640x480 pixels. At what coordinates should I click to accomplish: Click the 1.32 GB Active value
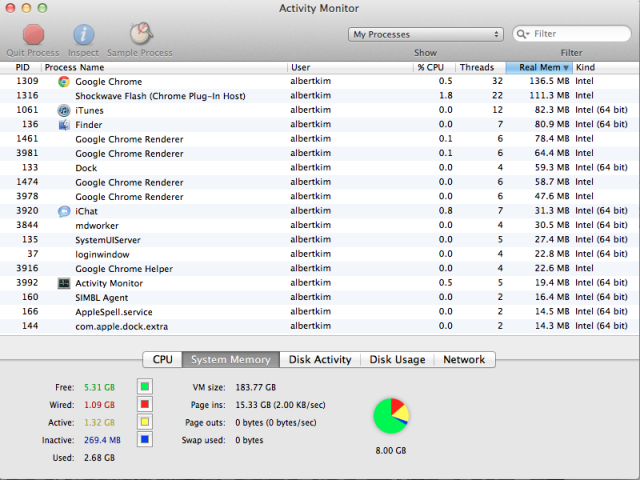pyautogui.click(x=99, y=422)
